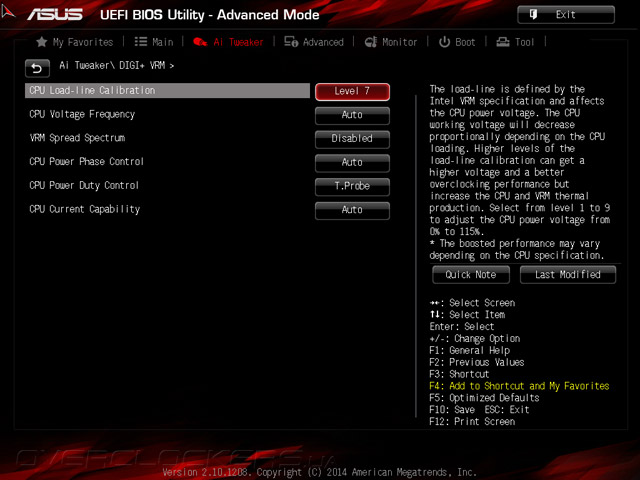Select the CPU Voltage Frequency label
Viewport: 640px width, 480px height.
(82, 114)
